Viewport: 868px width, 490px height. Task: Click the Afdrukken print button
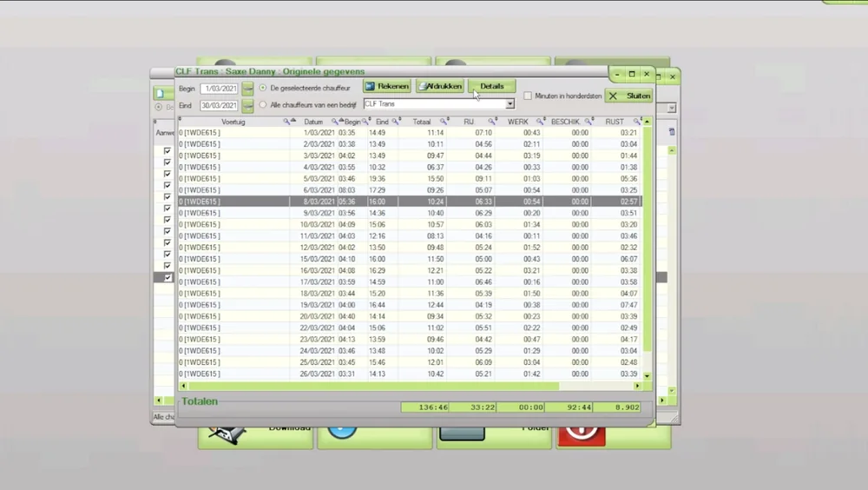point(440,87)
